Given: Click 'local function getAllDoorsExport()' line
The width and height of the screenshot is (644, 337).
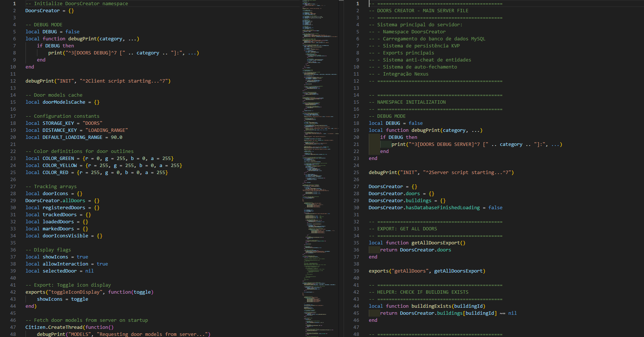Looking at the screenshot, I should [x=417, y=243].
